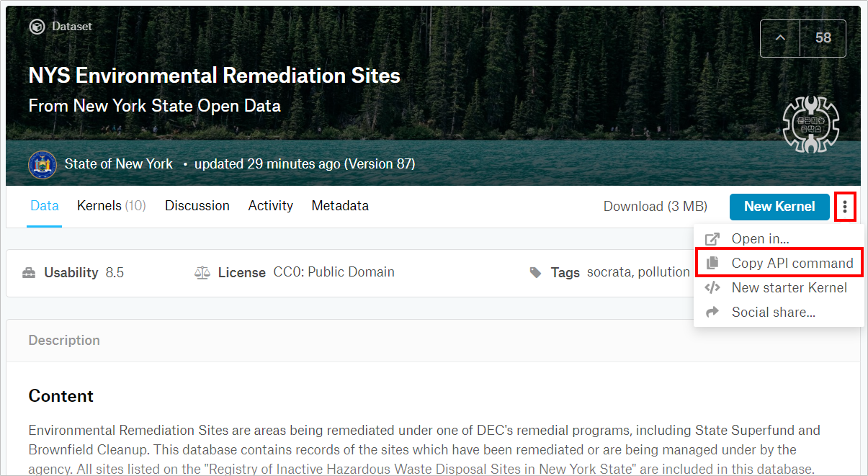Screen dimensions: 868x476
Task: Click the Usability briefcase icon
Action: 29,273
